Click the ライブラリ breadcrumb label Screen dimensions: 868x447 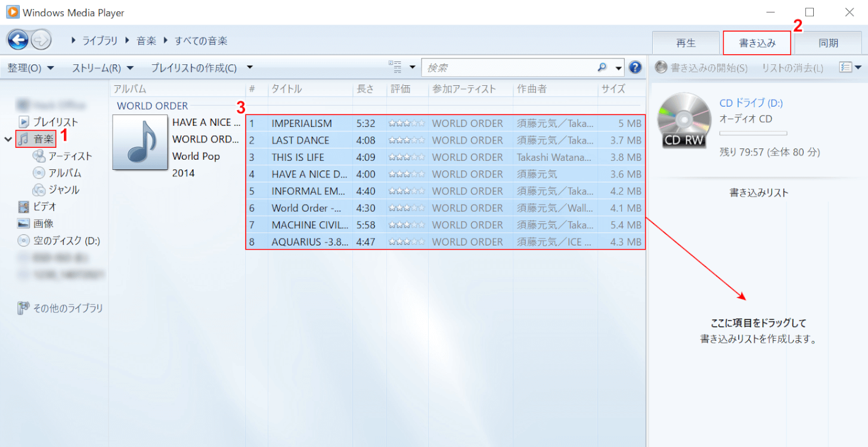tap(101, 41)
